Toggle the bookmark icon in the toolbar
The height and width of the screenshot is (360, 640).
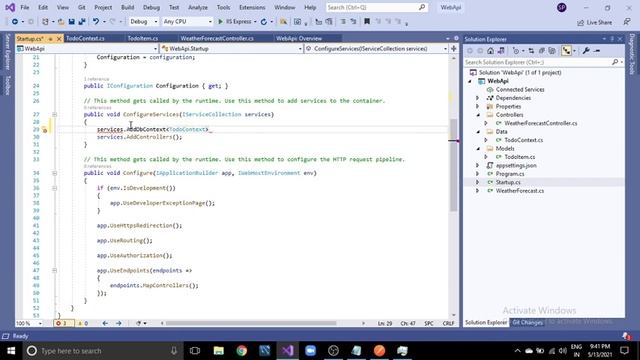point(367,22)
